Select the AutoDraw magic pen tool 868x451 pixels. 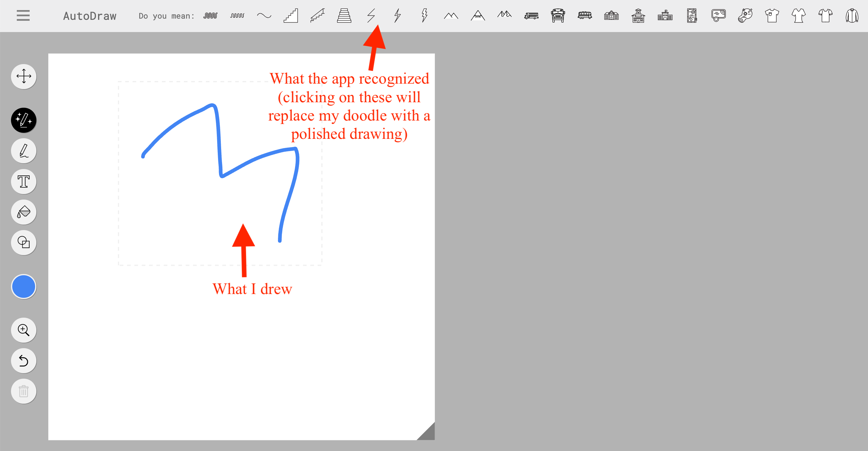pos(24,120)
